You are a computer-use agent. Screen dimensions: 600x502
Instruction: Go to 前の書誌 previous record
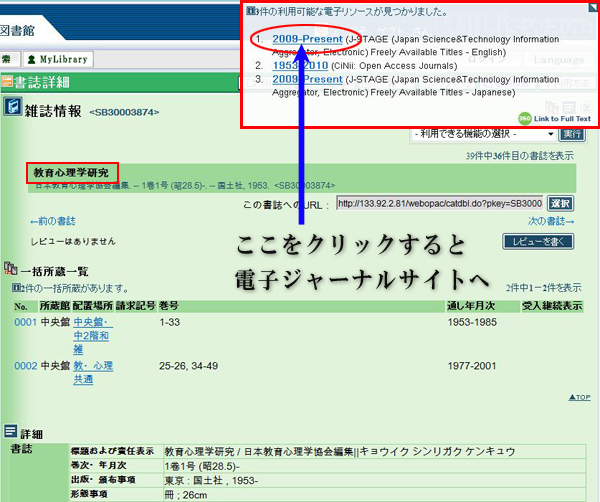53,221
